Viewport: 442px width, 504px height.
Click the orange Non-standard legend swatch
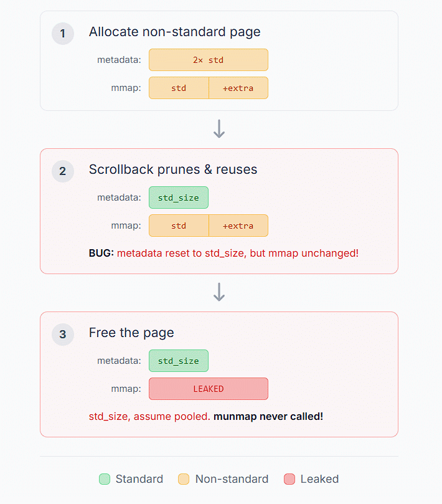pos(184,479)
